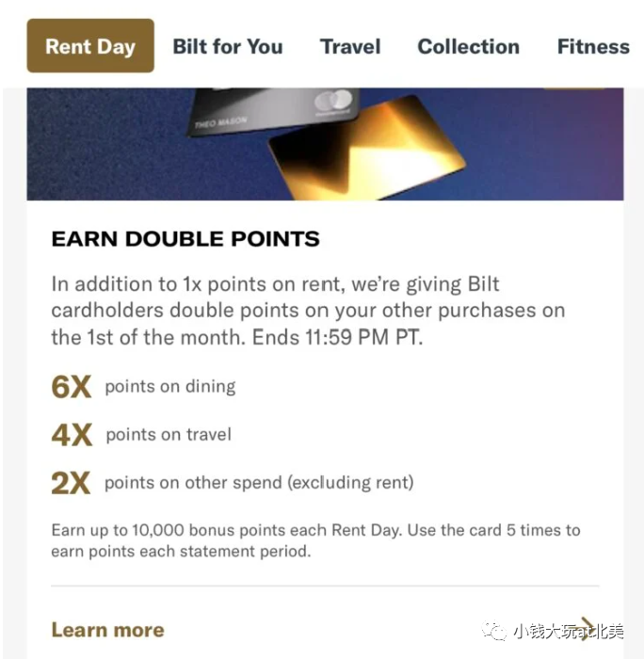The image size is (644, 659).
Task: Switch to the Bilt for You tab
Action: tap(228, 46)
